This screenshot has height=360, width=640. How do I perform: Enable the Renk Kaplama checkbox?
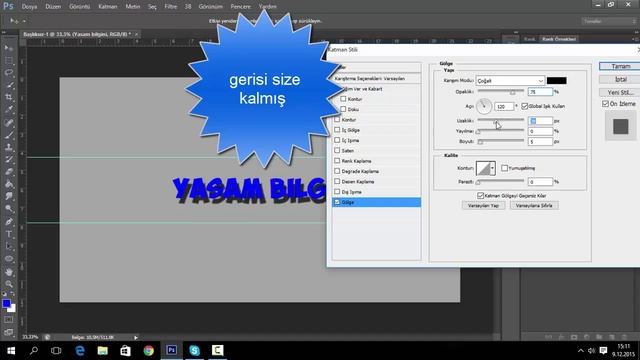(x=337, y=161)
